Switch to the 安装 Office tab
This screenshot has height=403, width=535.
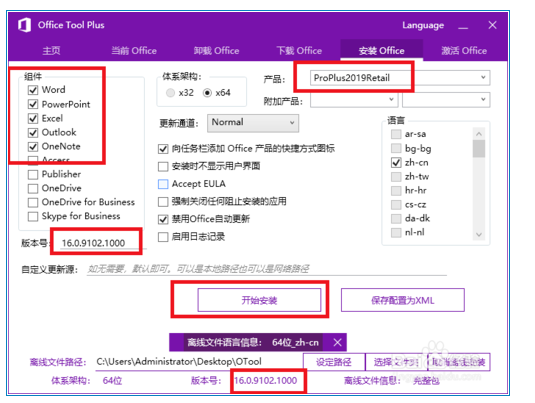pos(381,51)
